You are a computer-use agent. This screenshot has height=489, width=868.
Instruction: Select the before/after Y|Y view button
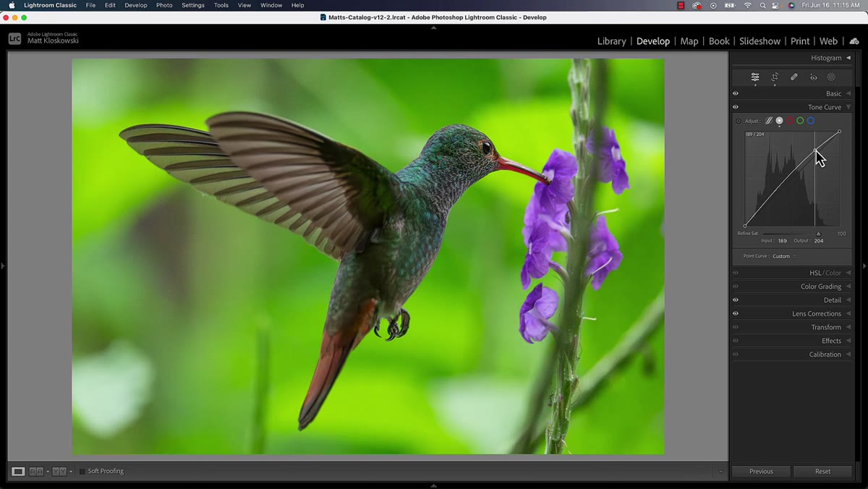click(59, 471)
